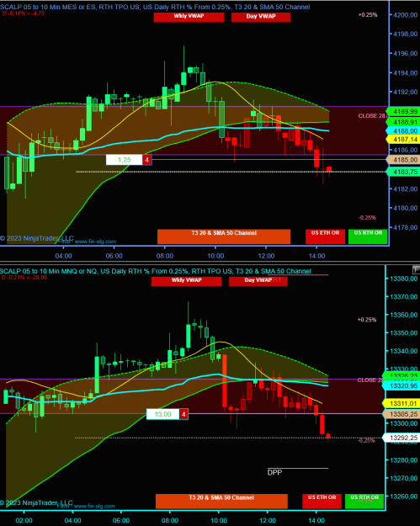Click the green 13326,23 price marker
This screenshot has width=420, height=526.
coord(401,376)
